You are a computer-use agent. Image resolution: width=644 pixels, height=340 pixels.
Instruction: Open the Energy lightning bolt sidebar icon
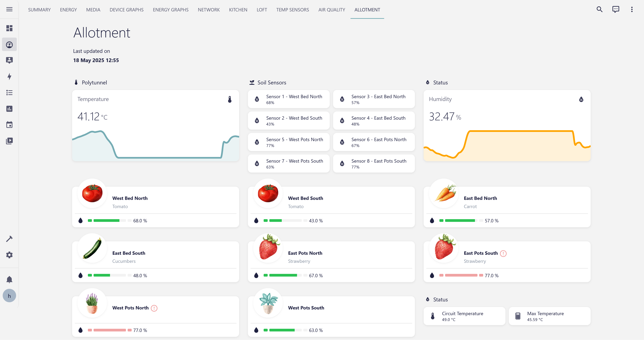[9, 77]
